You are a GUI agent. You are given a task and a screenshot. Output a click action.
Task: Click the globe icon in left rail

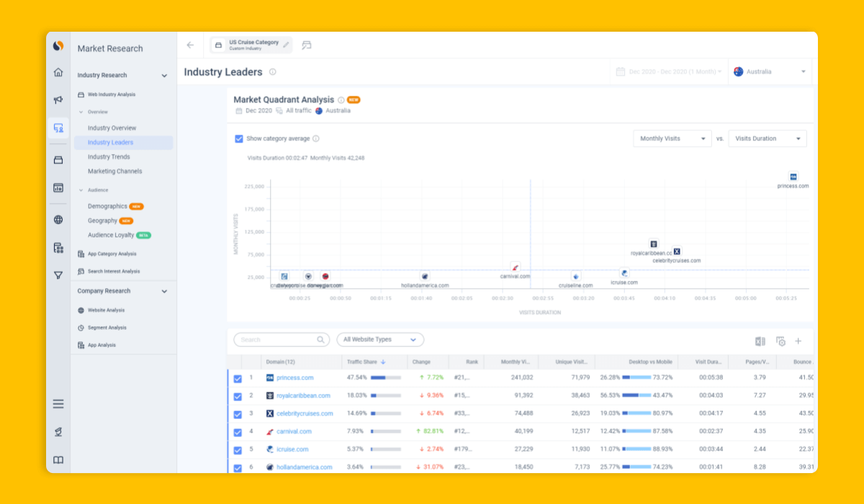(x=58, y=220)
